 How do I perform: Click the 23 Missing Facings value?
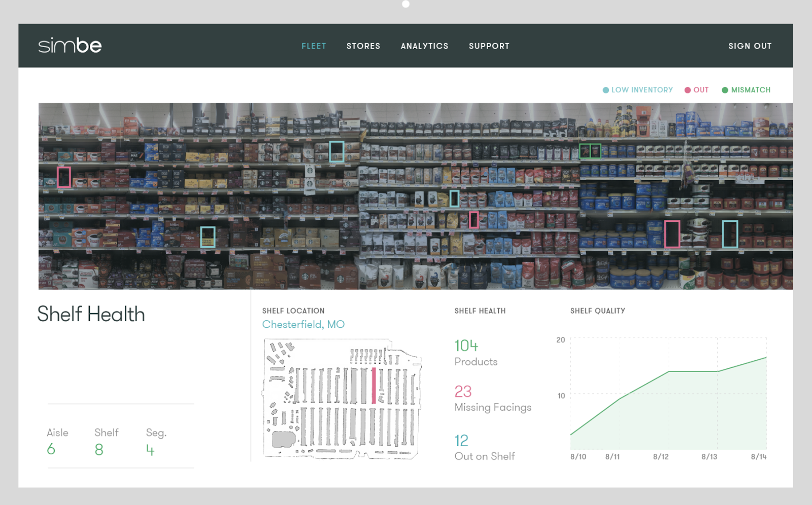463,391
